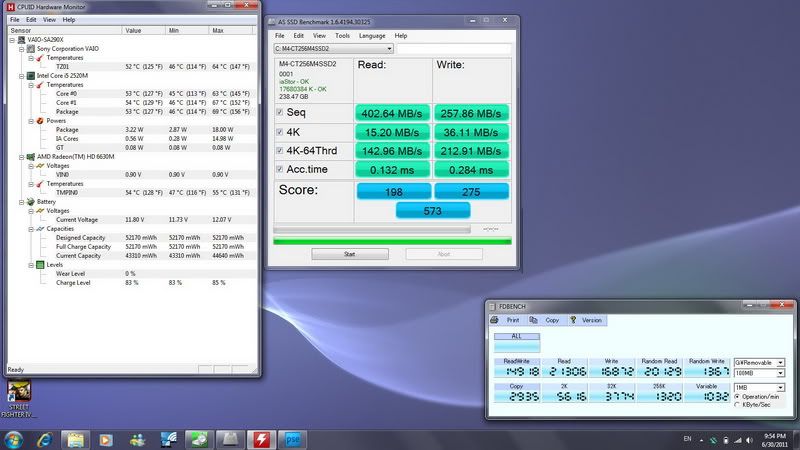Click the green progress bar in AS SSD
800x450 pixels.
pyautogui.click(x=392, y=241)
